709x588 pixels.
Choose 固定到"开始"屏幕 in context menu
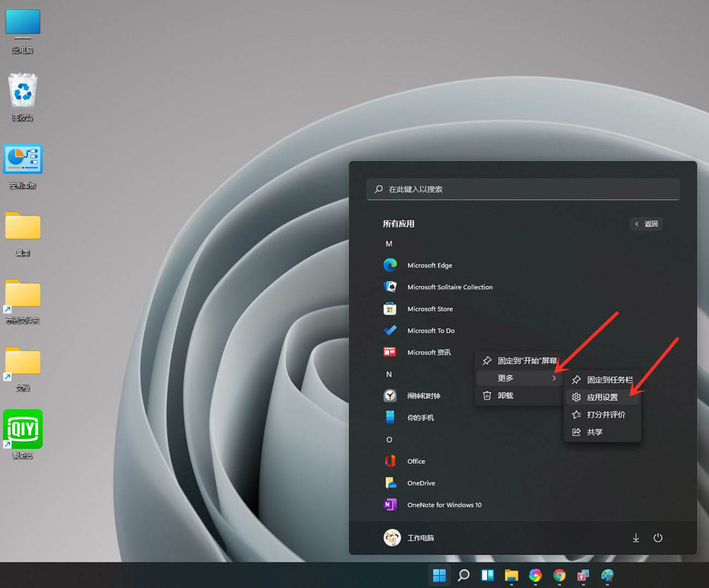(520, 360)
